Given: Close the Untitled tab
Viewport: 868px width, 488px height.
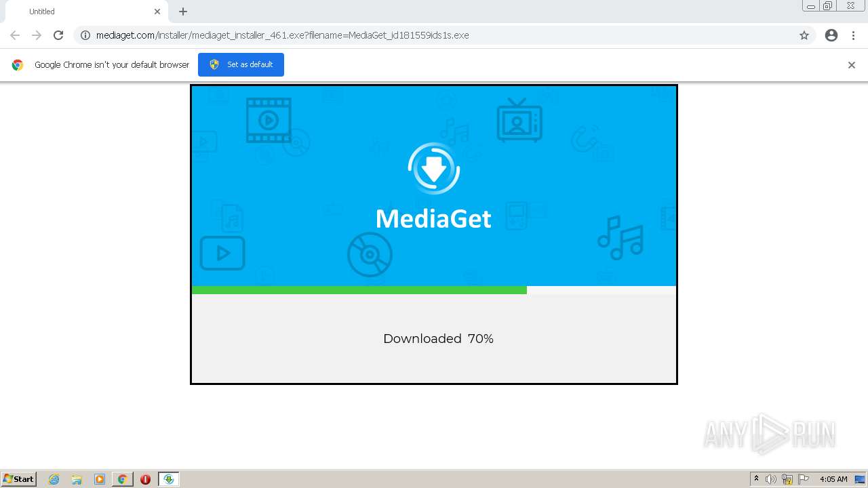Looking at the screenshot, I should [157, 12].
